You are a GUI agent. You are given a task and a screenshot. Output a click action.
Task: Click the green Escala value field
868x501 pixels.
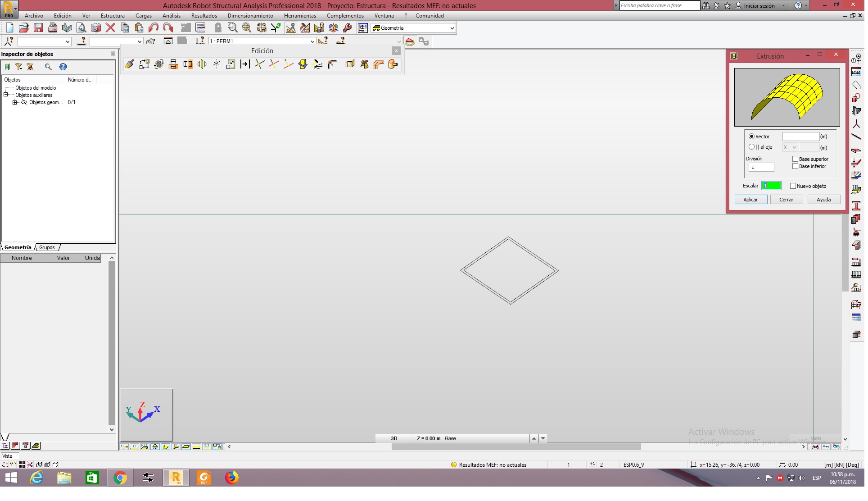771,186
